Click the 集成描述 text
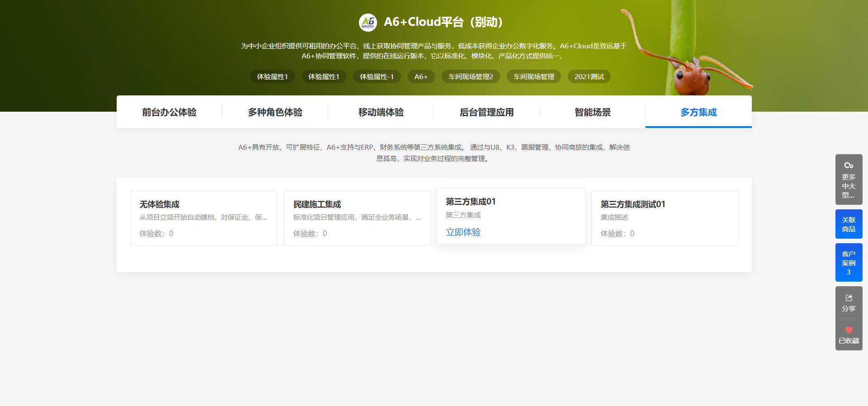Viewport: 868px width, 406px height. click(614, 217)
